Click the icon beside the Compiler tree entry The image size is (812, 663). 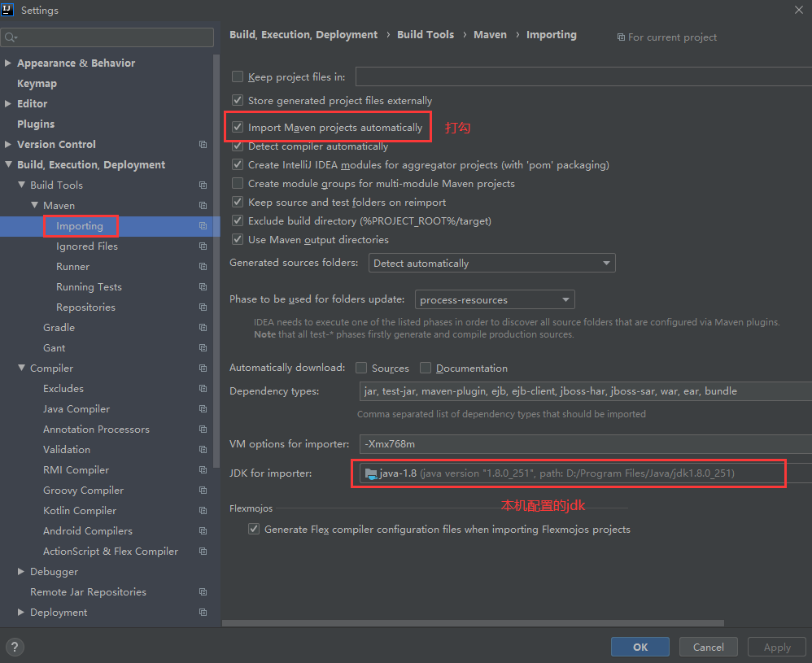[x=202, y=368]
